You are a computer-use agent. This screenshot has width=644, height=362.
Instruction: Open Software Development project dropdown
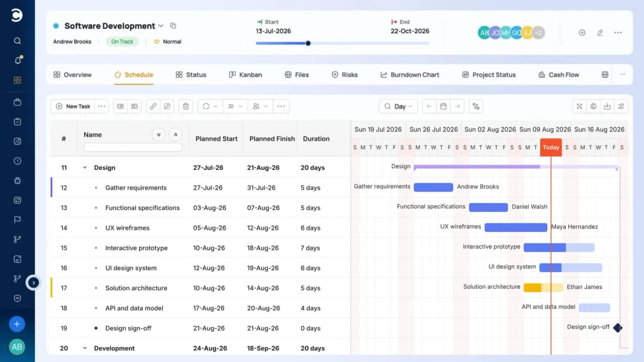point(160,26)
